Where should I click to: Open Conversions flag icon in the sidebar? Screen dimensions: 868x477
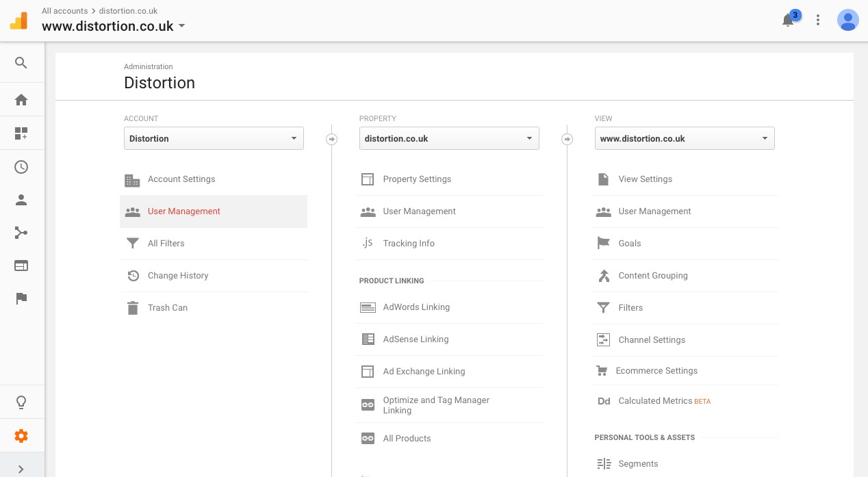coord(21,298)
